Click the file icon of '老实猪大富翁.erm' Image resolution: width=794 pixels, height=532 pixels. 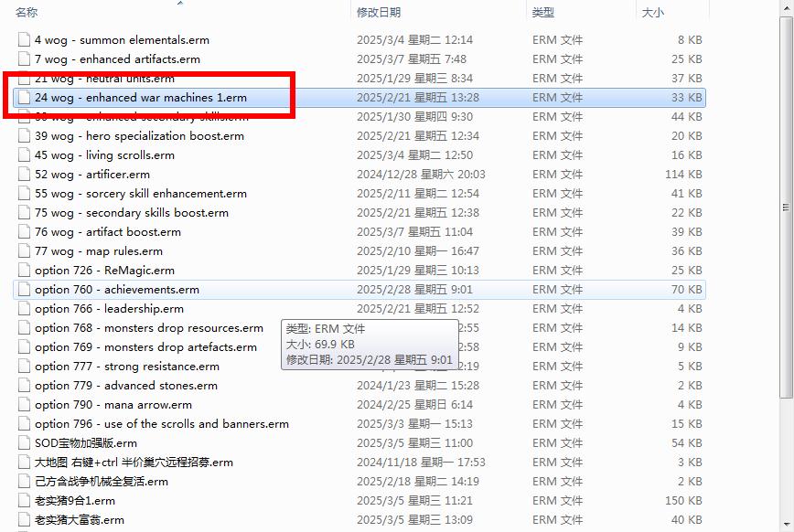coord(24,520)
